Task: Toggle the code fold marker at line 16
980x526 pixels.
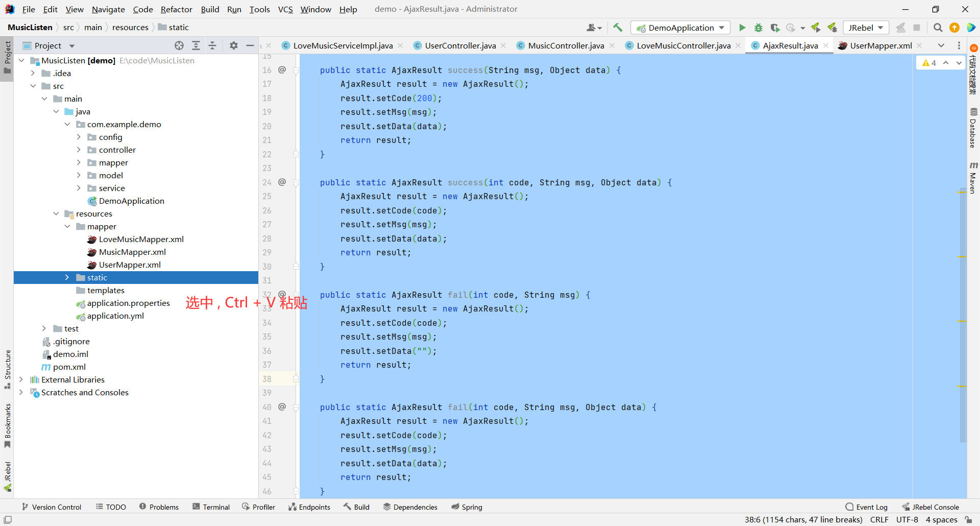Action: (x=296, y=70)
